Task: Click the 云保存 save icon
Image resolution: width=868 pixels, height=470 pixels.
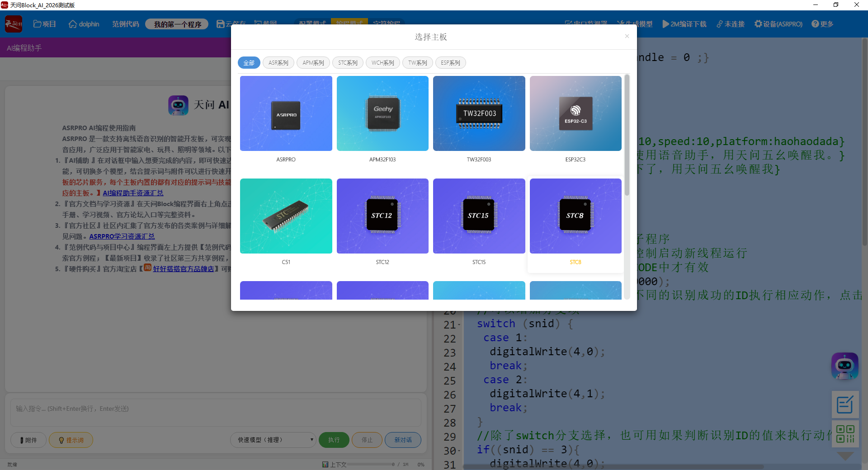Action: point(221,24)
